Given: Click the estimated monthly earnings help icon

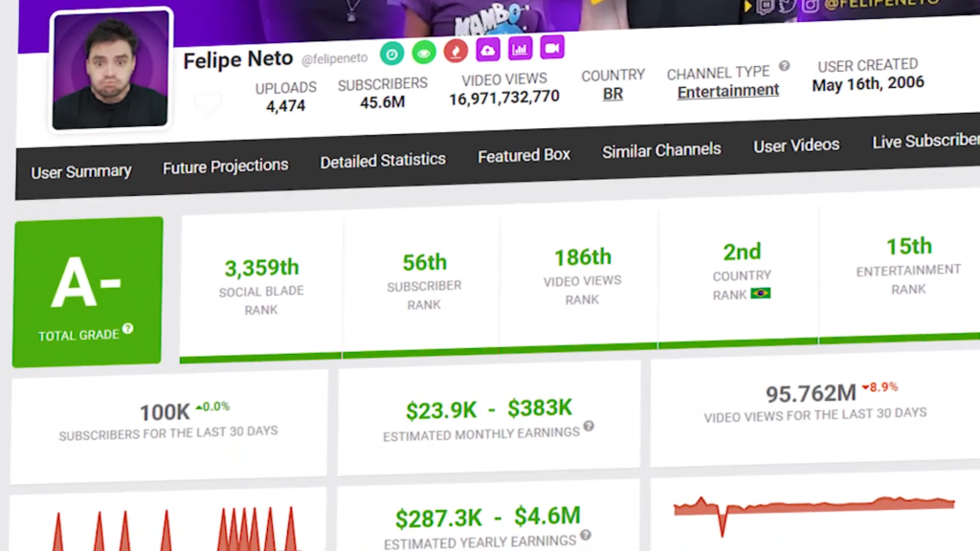Looking at the screenshot, I should tap(589, 427).
